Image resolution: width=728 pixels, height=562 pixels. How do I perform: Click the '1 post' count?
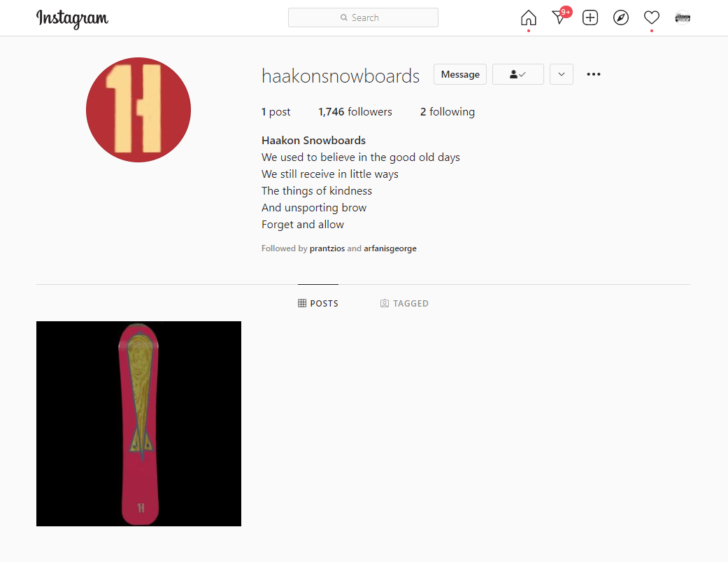[x=276, y=112]
